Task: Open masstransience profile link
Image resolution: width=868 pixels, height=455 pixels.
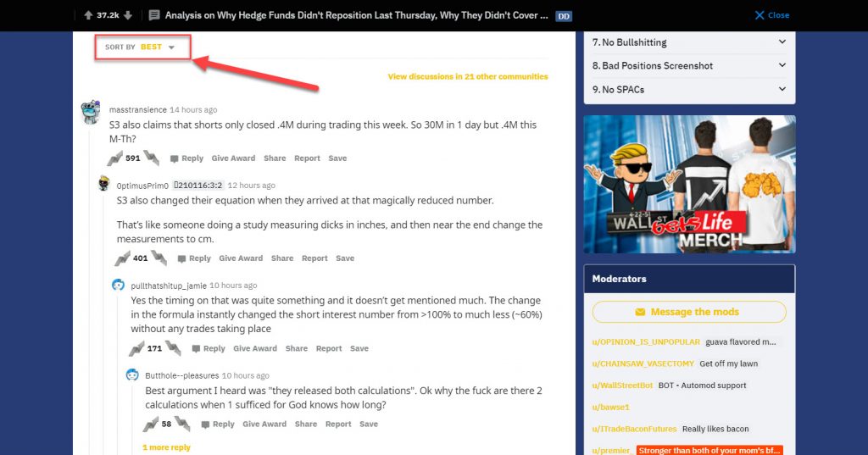Action: 138,109
